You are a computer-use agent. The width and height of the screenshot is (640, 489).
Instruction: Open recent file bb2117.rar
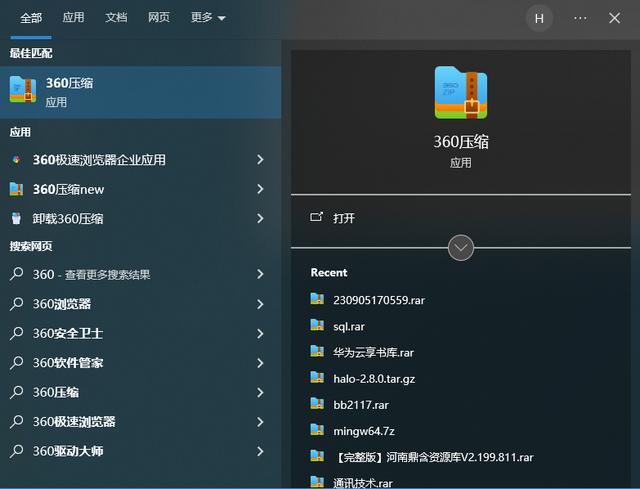pos(361,405)
